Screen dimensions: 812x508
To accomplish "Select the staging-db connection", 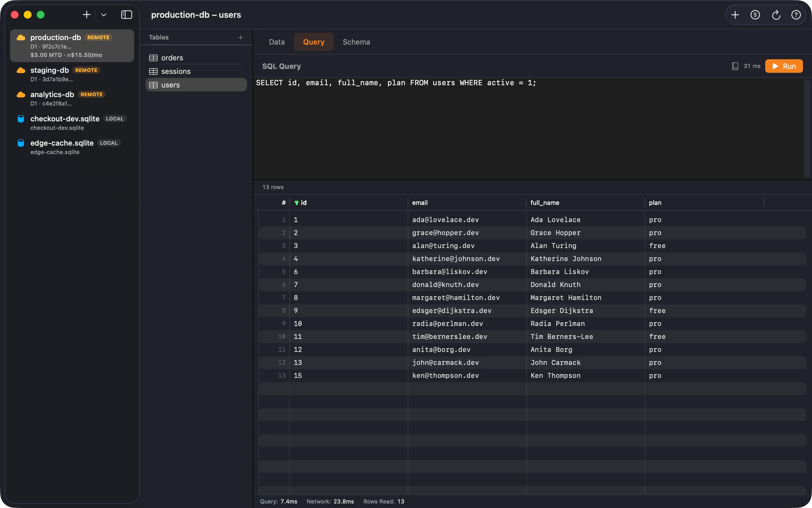I will [x=72, y=74].
